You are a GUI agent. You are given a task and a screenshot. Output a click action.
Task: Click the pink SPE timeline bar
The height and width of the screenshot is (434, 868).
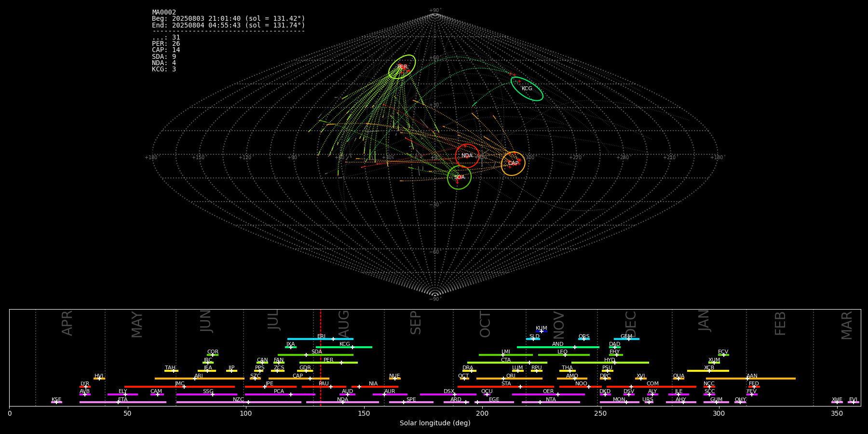coord(411,402)
